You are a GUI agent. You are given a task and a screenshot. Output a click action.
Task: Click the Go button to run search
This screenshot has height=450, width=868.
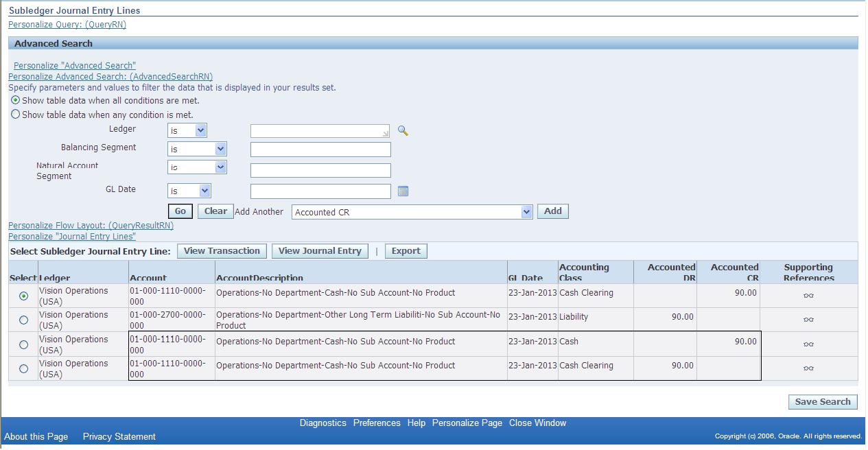180,211
